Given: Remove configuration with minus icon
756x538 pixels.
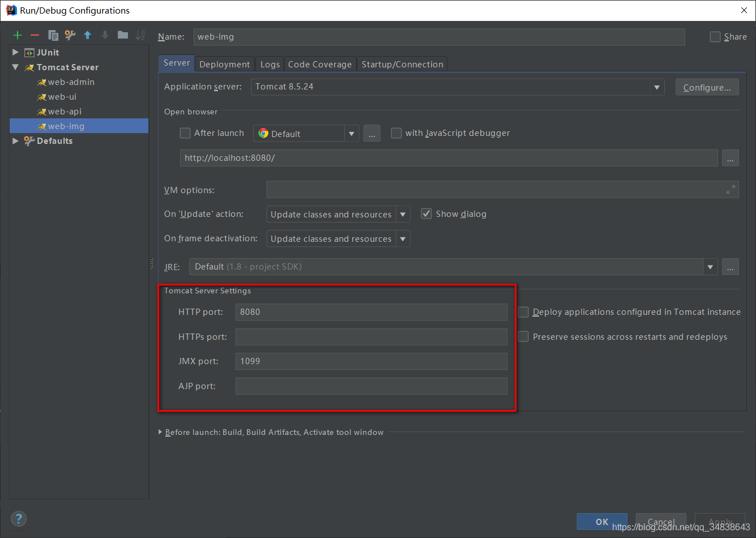Looking at the screenshot, I should point(35,35).
